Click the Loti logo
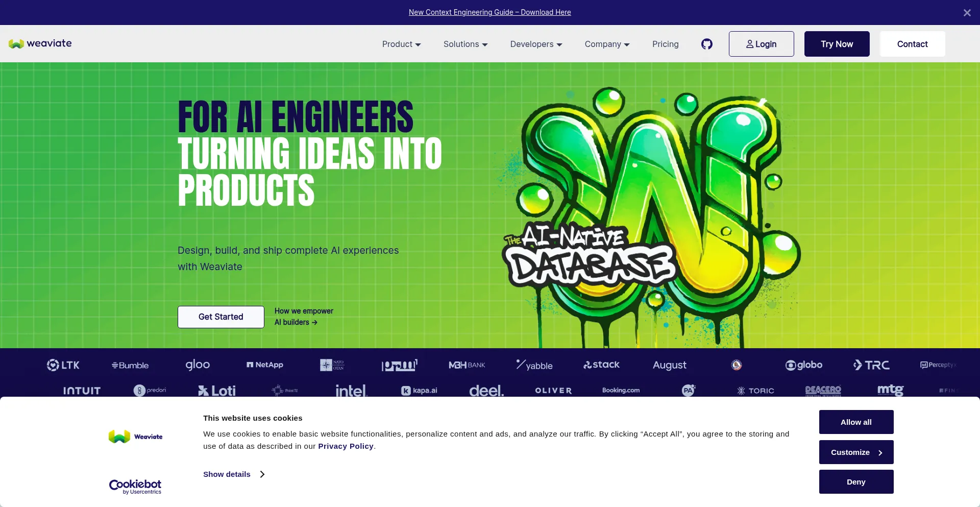The image size is (980, 507). (x=216, y=391)
